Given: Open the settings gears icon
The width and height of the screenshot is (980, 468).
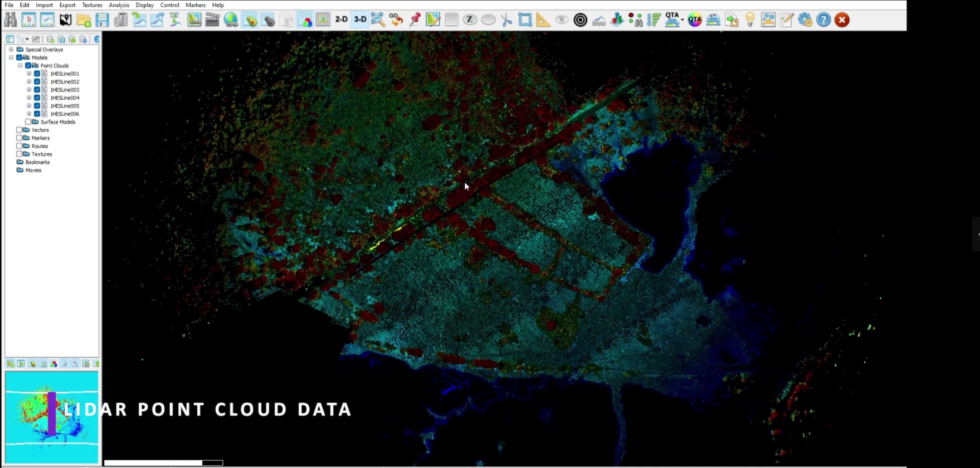Looking at the screenshot, I should pyautogui.click(x=805, y=20).
